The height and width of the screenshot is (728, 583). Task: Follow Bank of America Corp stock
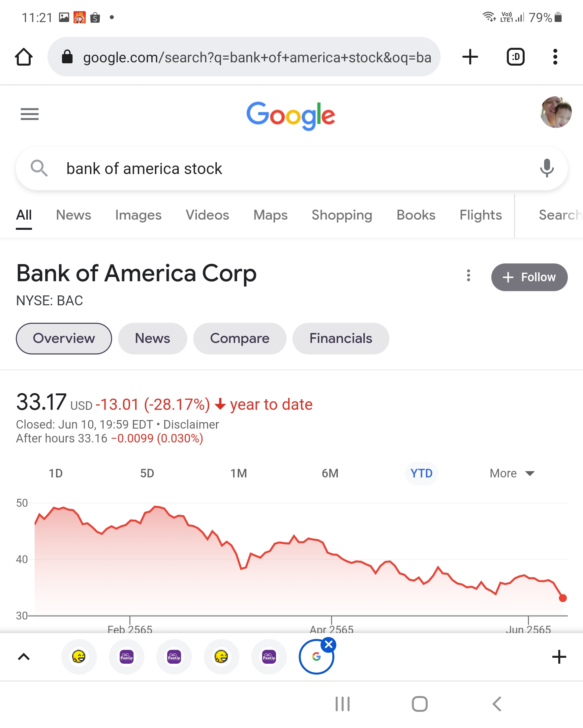[529, 277]
